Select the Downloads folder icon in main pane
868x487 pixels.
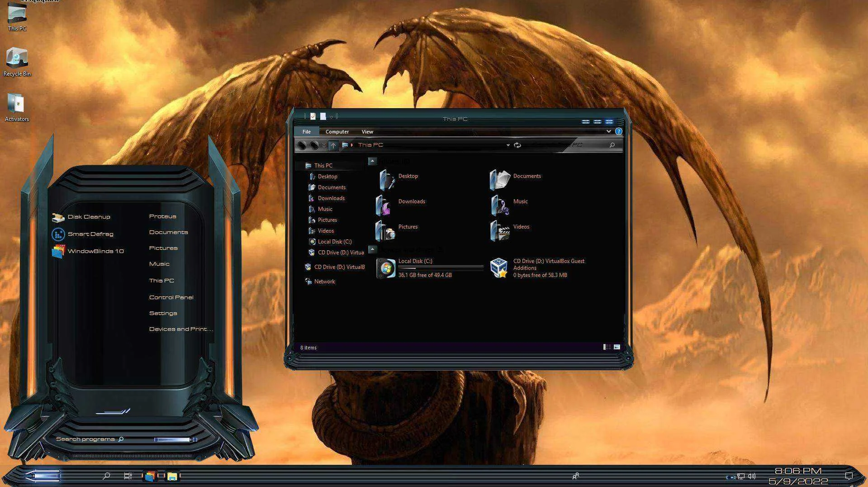tap(384, 205)
